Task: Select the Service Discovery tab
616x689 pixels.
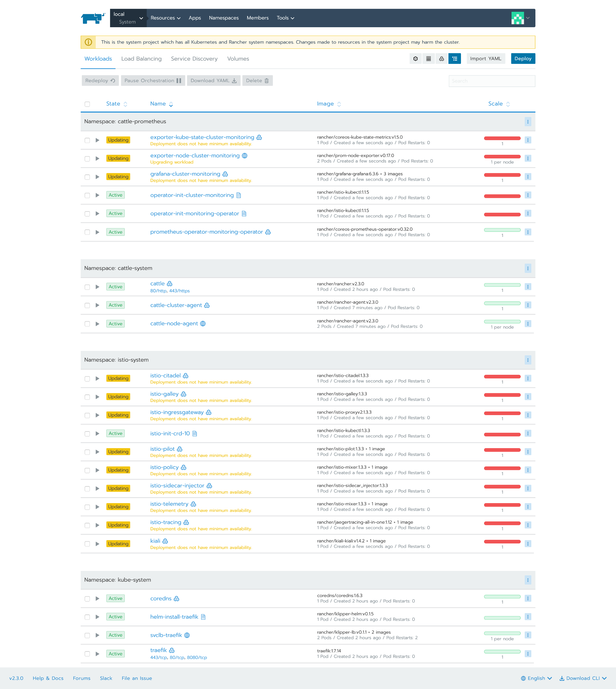Action: 194,58
